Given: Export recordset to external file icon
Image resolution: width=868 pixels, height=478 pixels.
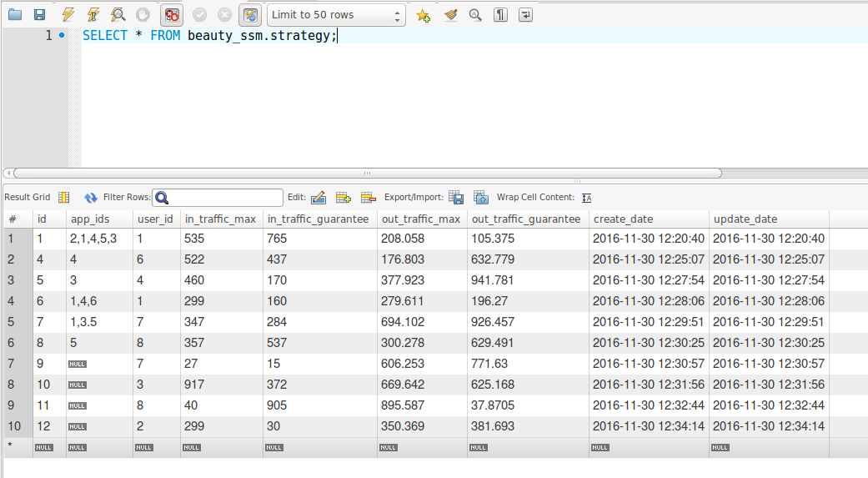Looking at the screenshot, I should tap(456, 197).
